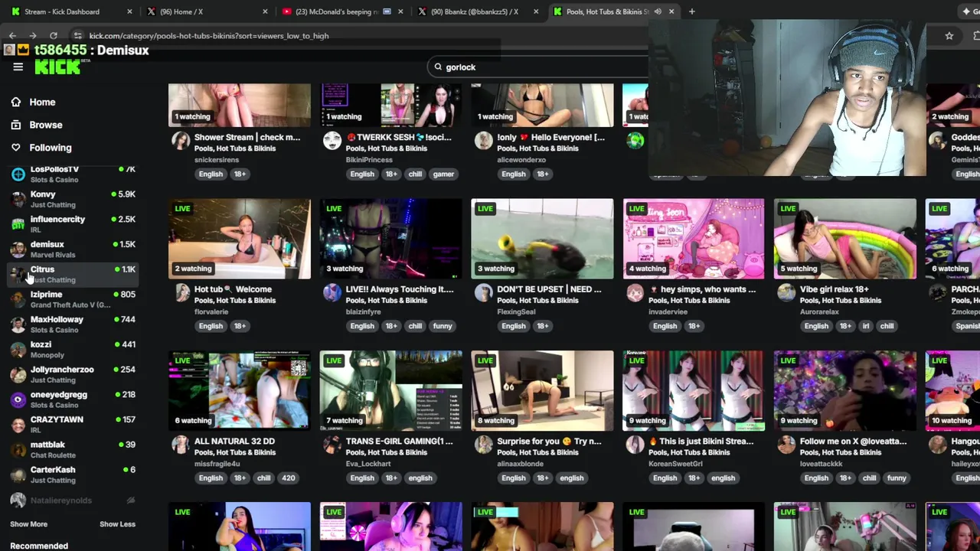This screenshot has width=980, height=551.
Task: Click the irl tag under Aurorarelax
Action: click(x=866, y=326)
